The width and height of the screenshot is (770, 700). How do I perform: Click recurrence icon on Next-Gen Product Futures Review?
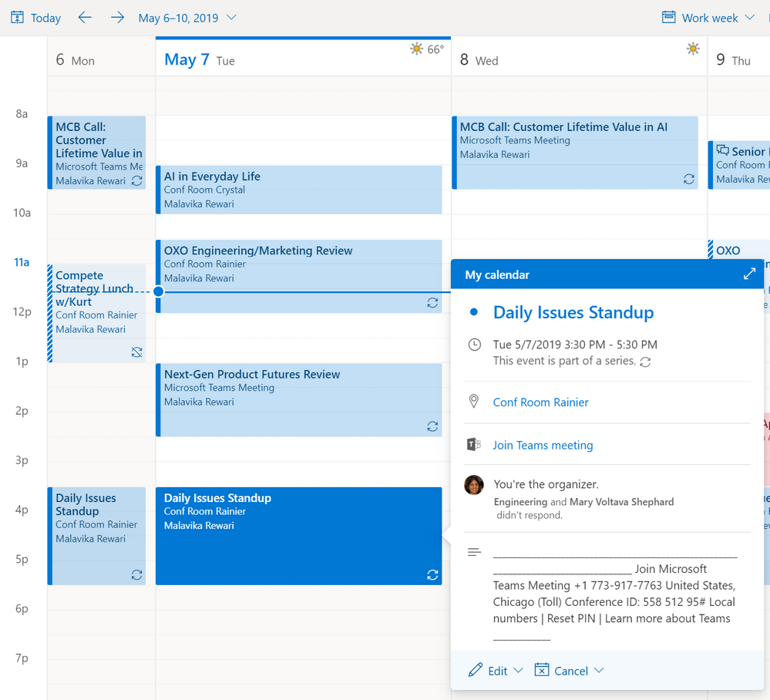coord(432,426)
